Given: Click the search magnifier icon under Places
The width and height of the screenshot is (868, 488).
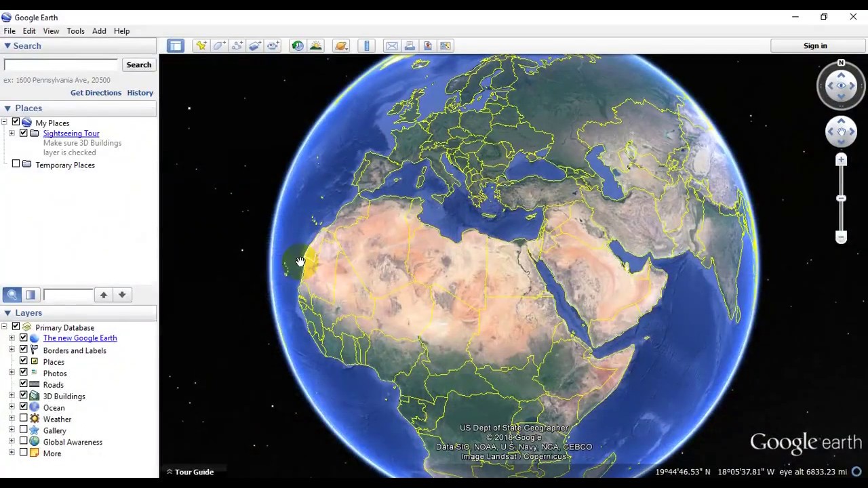Looking at the screenshot, I should pos(12,295).
